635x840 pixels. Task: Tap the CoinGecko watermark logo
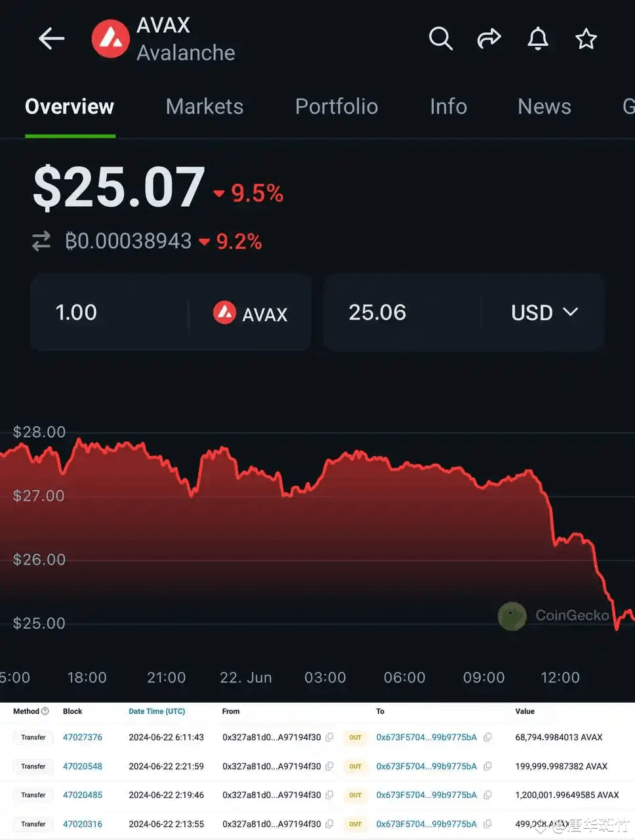(512, 616)
